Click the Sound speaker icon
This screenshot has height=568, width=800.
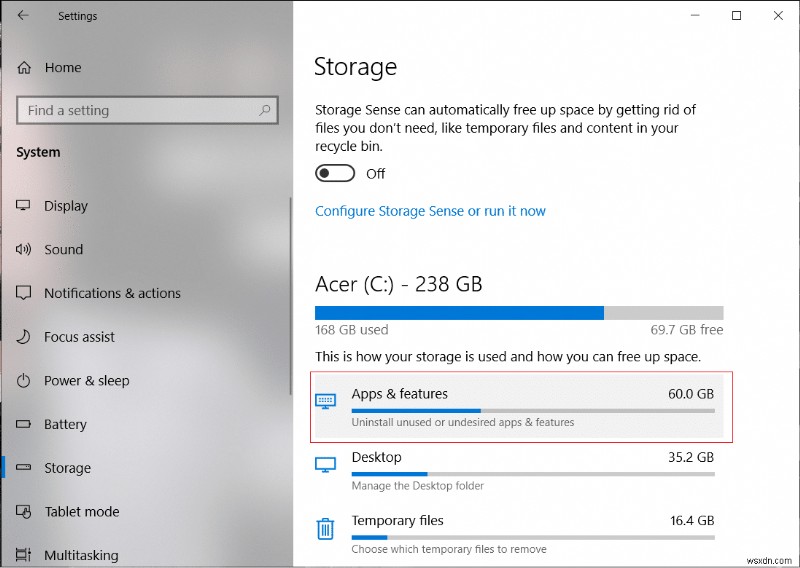pos(24,250)
